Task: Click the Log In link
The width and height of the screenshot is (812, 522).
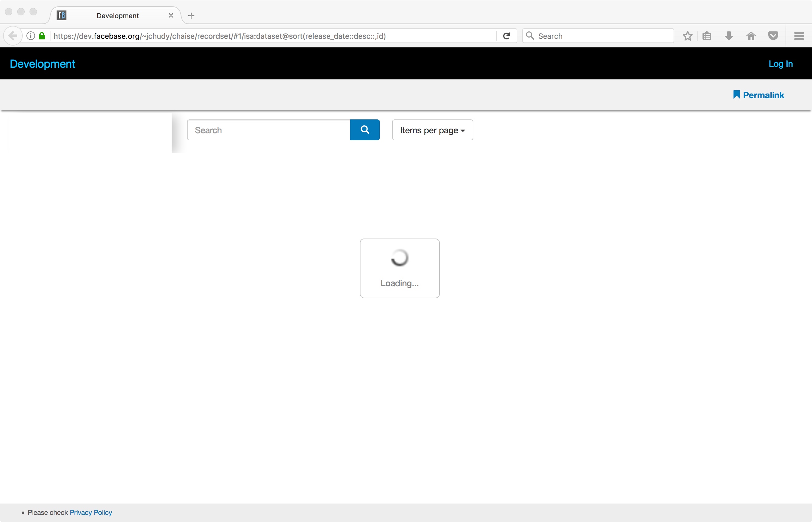Action: point(781,64)
